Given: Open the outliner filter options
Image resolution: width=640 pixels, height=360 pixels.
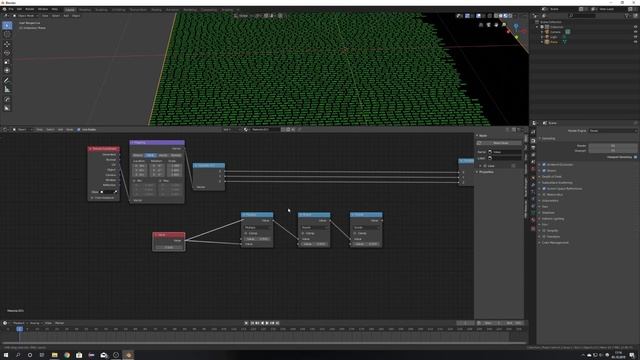Looking at the screenshot, I should 627,16.
